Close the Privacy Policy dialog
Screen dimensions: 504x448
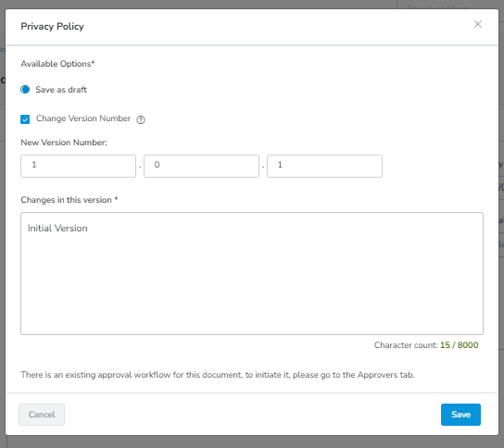tap(478, 24)
